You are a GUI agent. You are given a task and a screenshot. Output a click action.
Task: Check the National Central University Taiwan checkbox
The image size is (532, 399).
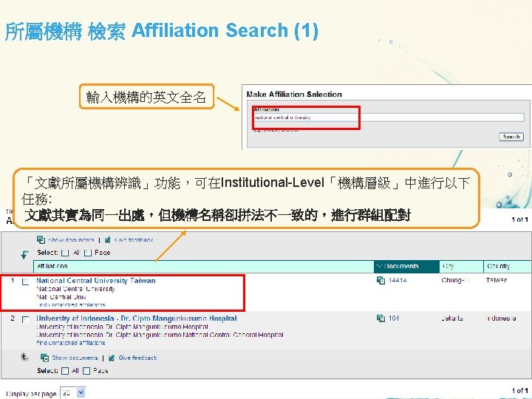[x=25, y=282]
